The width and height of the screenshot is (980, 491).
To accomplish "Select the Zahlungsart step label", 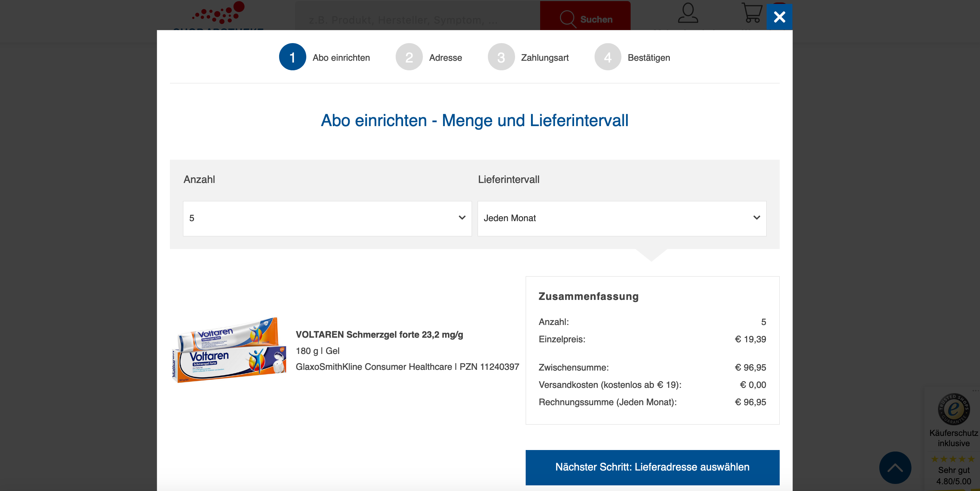I will coord(544,58).
